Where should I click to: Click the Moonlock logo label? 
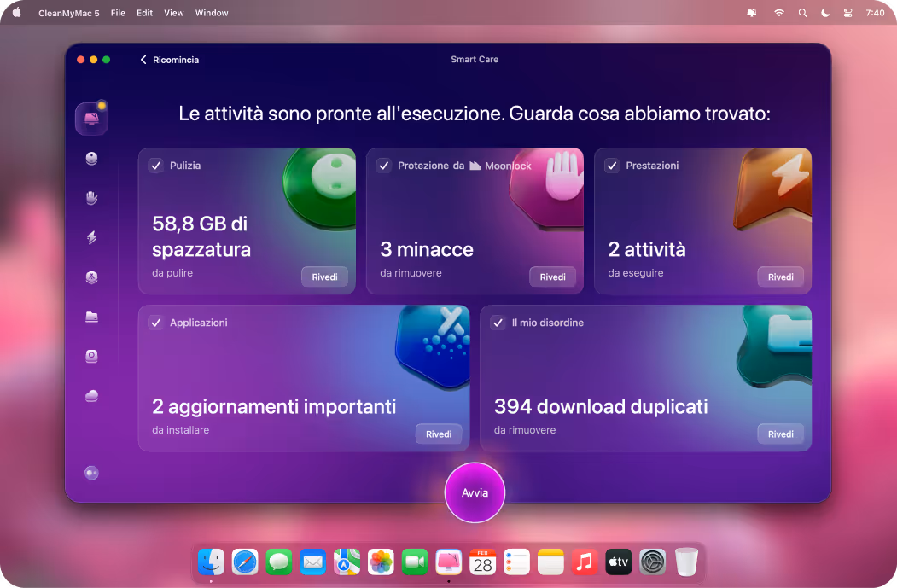pos(500,166)
